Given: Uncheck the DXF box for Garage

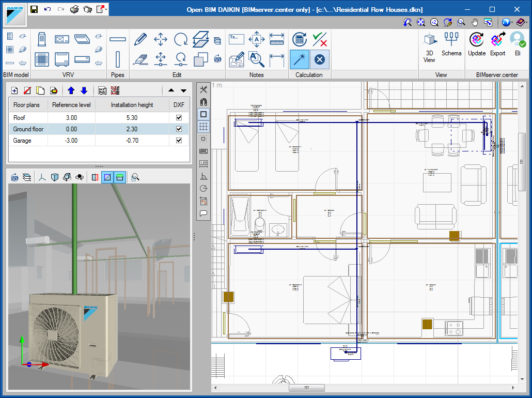Looking at the screenshot, I should click(179, 140).
